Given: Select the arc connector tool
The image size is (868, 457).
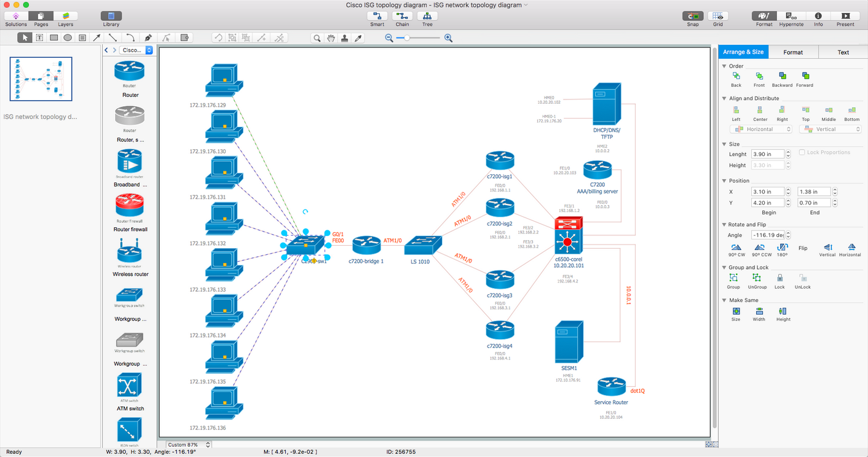Looking at the screenshot, I should coord(130,37).
